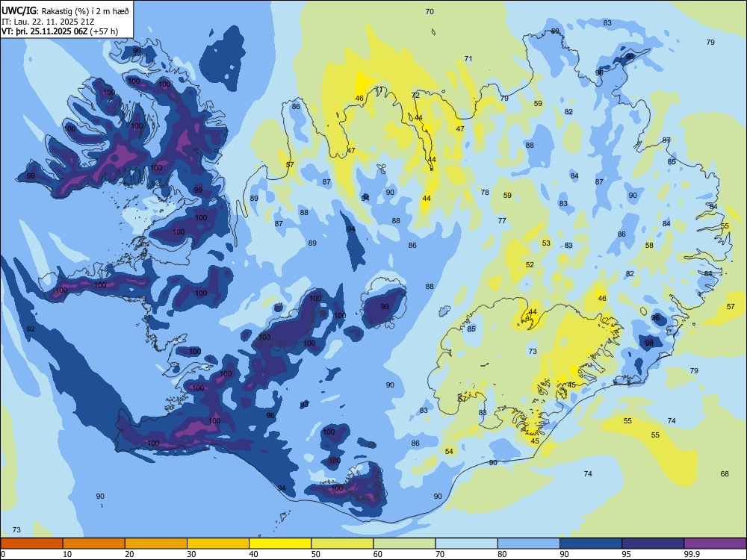Image resolution: width=747 pixels, height=560 pixels.
Task: Click the dark blue 90–95 legend box
Action: coord(591,544)
